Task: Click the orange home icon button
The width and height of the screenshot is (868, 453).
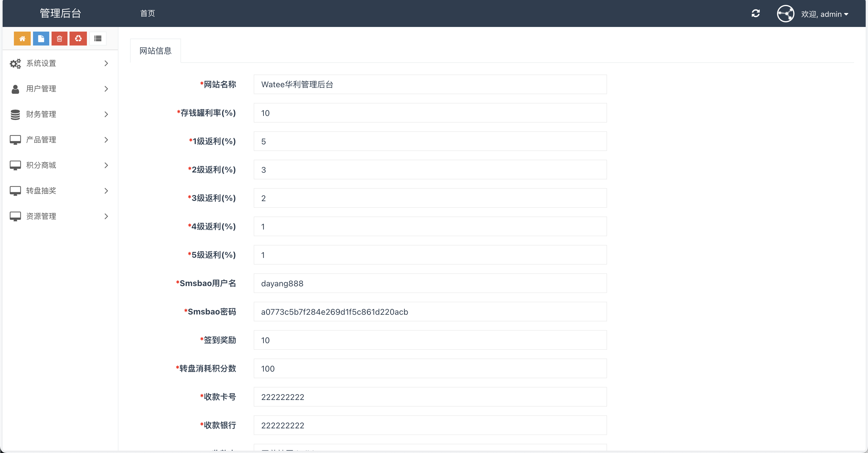Action: 22,39
